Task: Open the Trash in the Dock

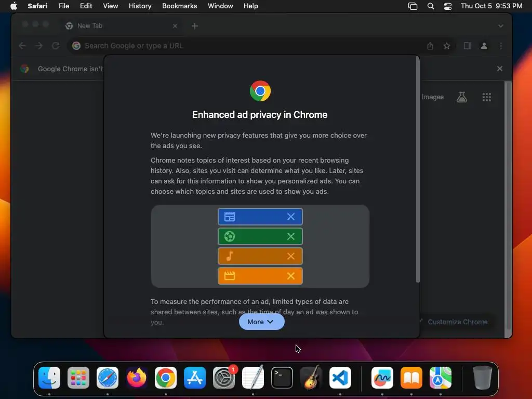Action: tap(483, 378)
